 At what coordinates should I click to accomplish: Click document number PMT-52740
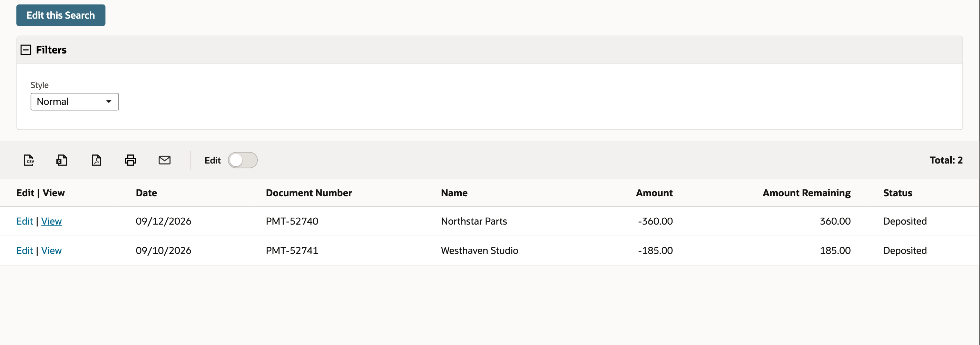click(292, 221)
